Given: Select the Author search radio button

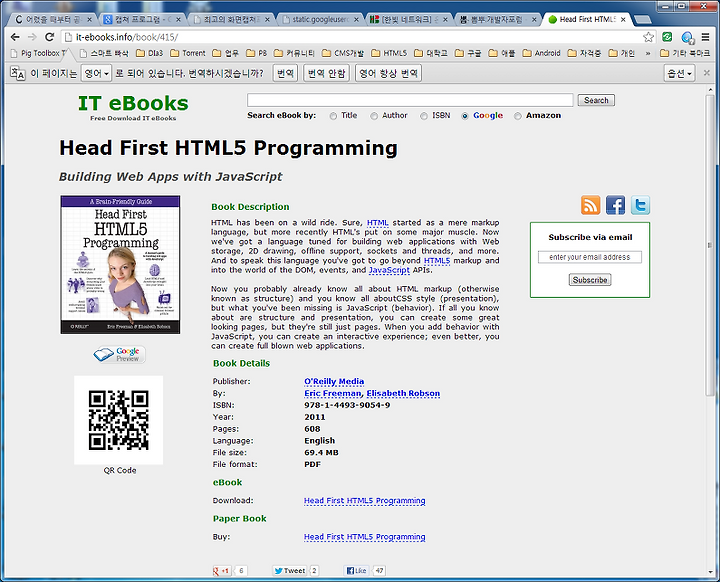Looking at the screenshot, I should [x=374, y=116].
